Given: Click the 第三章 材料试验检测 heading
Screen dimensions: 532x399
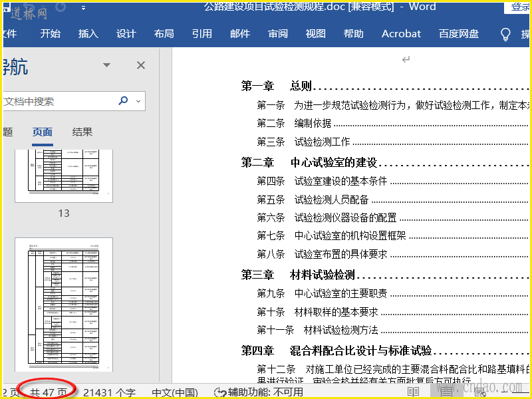Looking at the screenshot, I should point(385,275).
